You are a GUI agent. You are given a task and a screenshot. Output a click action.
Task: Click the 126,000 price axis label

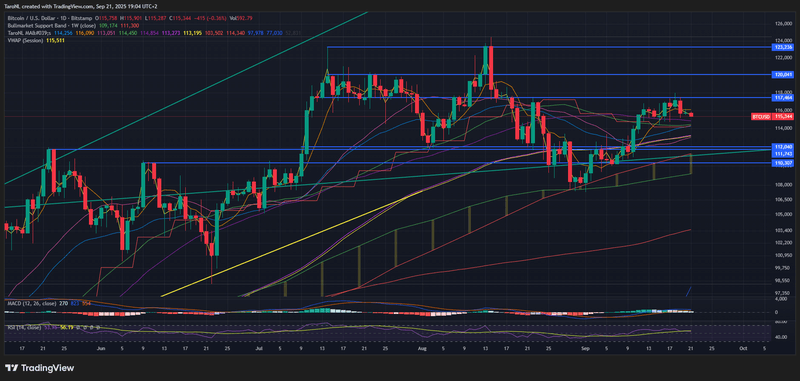tap(783, 24)
